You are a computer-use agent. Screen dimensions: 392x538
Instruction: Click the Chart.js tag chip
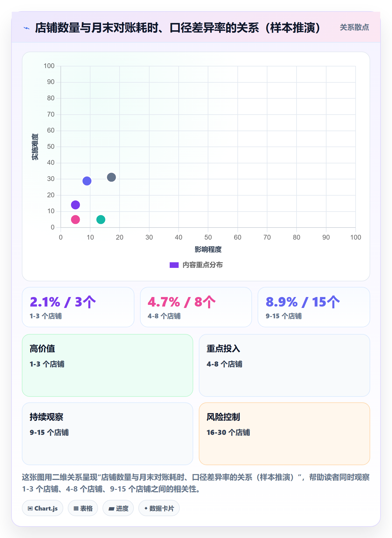tap(43, 508)
